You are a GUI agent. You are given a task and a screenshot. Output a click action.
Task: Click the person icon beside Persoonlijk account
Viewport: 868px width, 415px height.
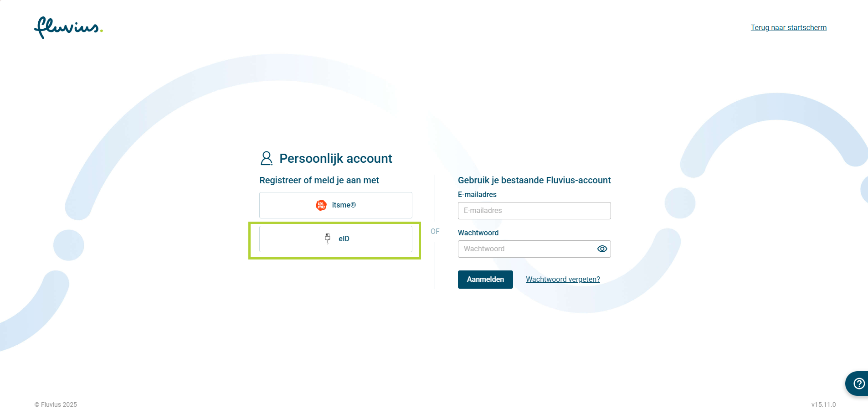pyautogui.click(x=266, y=158)
